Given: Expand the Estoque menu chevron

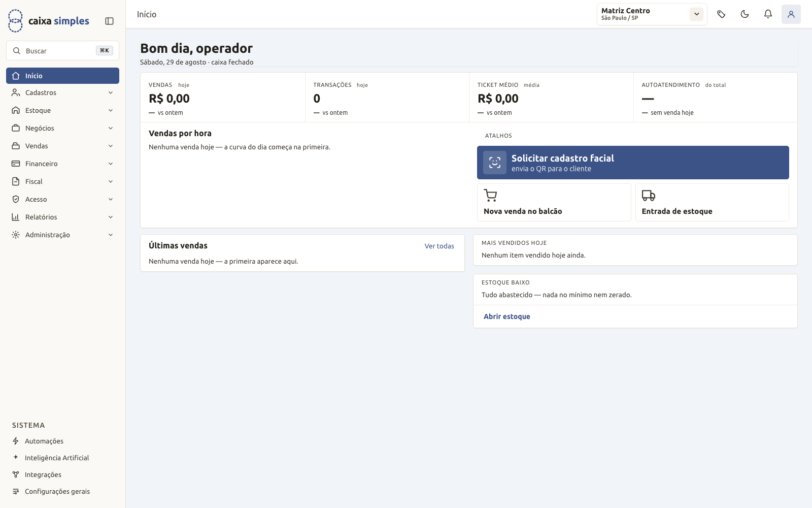Looking at the screenshot, I should point(111,110).
